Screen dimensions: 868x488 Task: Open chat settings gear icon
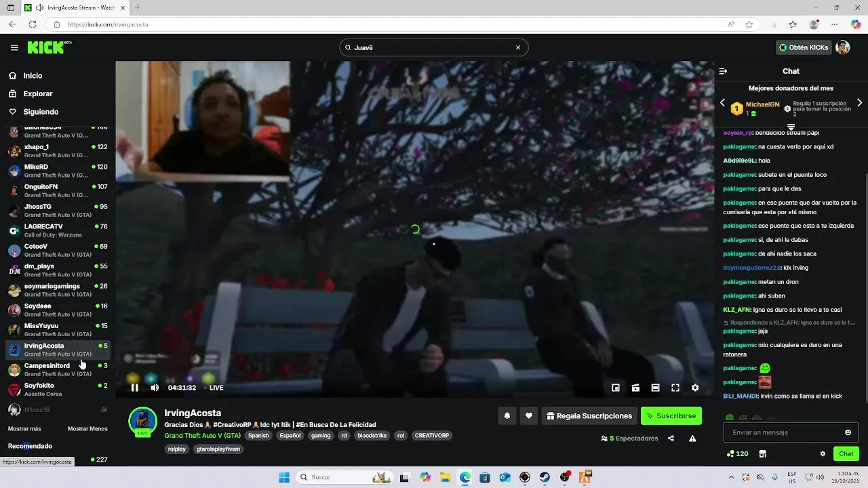pos(823,454)
